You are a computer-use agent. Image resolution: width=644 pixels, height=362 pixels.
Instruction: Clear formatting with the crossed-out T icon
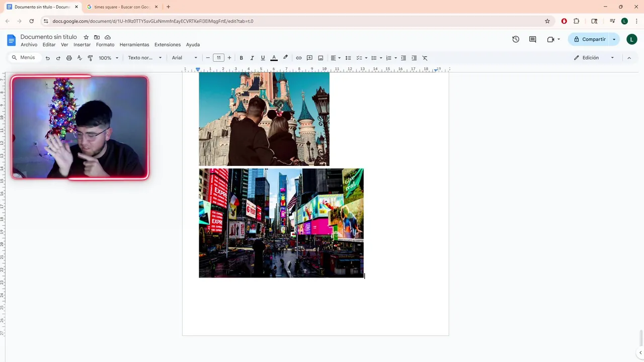pyautogui.click(x=425, y=58)
